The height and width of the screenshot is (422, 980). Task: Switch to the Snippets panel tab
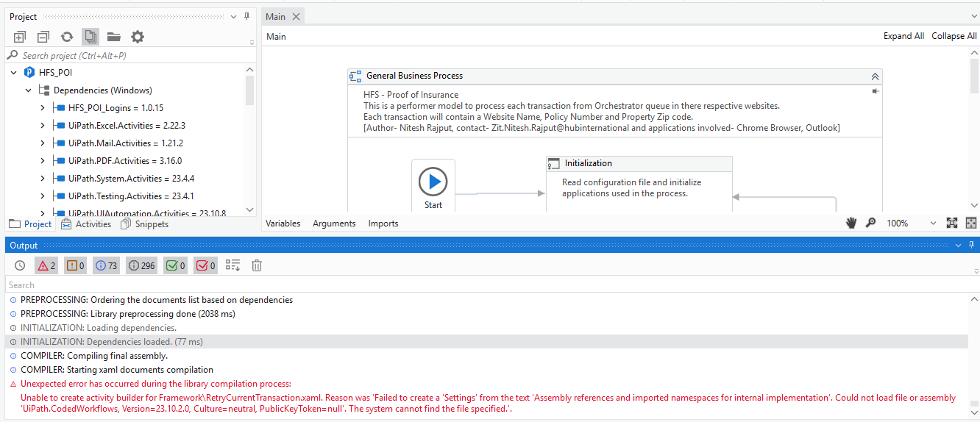[144, 224]
